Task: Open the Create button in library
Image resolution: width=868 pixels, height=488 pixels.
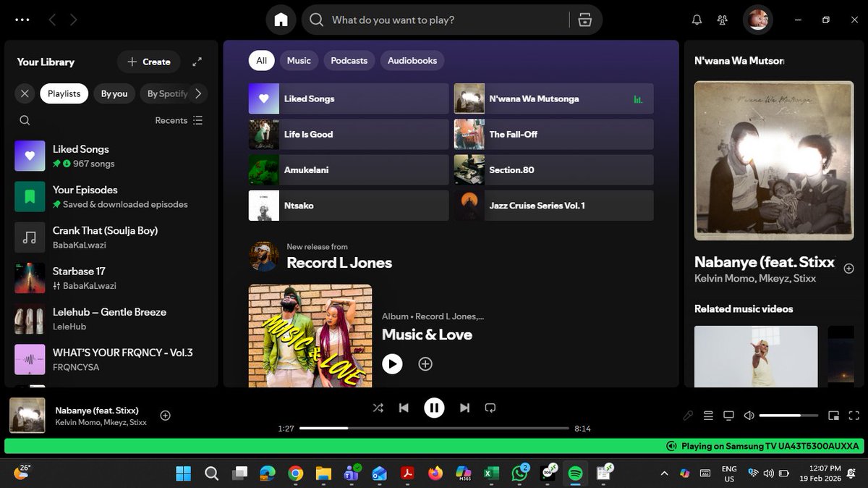Action: click(149, 62)
